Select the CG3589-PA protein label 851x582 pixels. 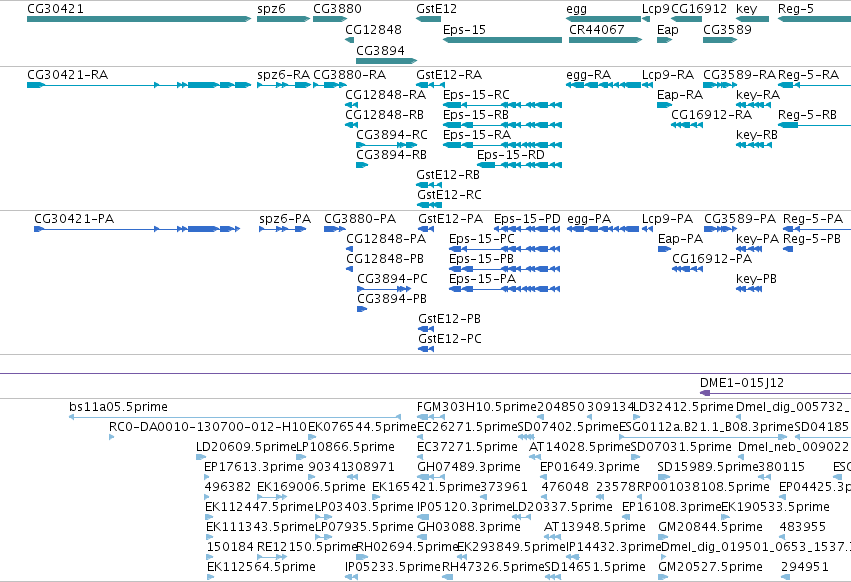pyautogui.click(x=740, y=219)
